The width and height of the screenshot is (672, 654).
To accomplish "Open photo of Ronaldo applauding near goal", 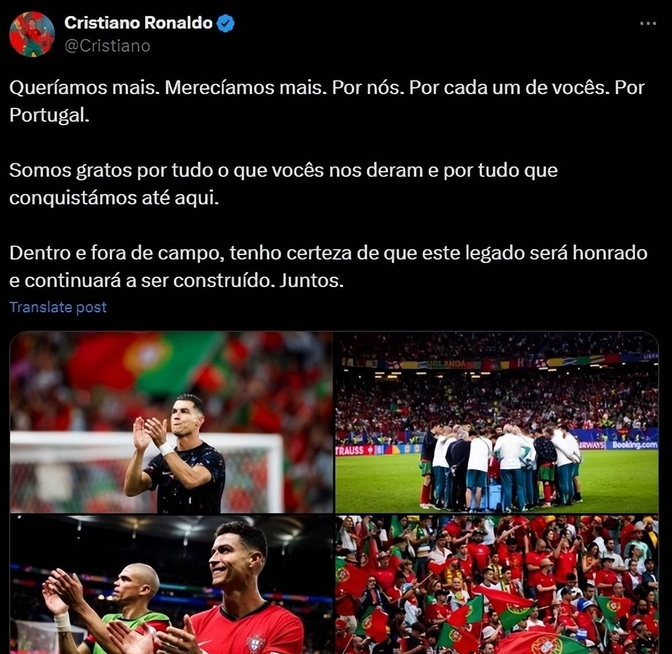I will click(171, 422).
